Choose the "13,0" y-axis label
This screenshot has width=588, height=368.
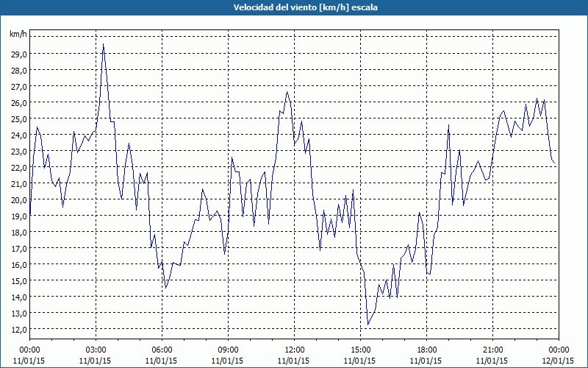(19, 314)
